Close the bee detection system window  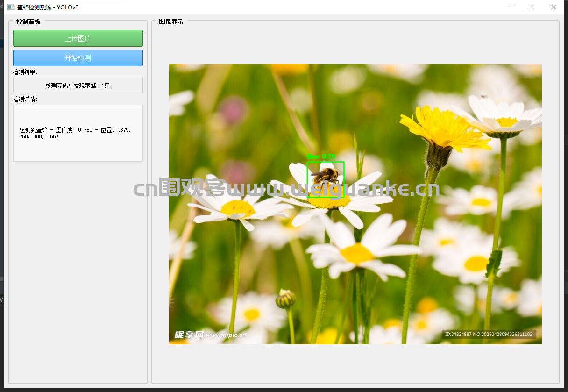[554, 7]
